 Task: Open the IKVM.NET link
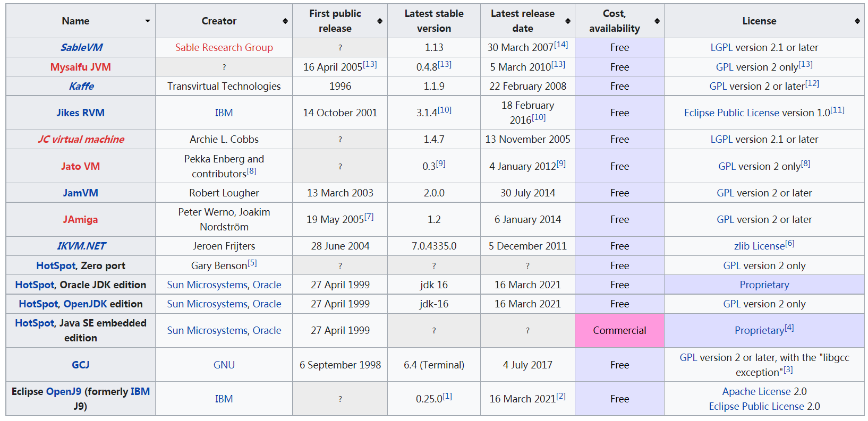point(81,246)
